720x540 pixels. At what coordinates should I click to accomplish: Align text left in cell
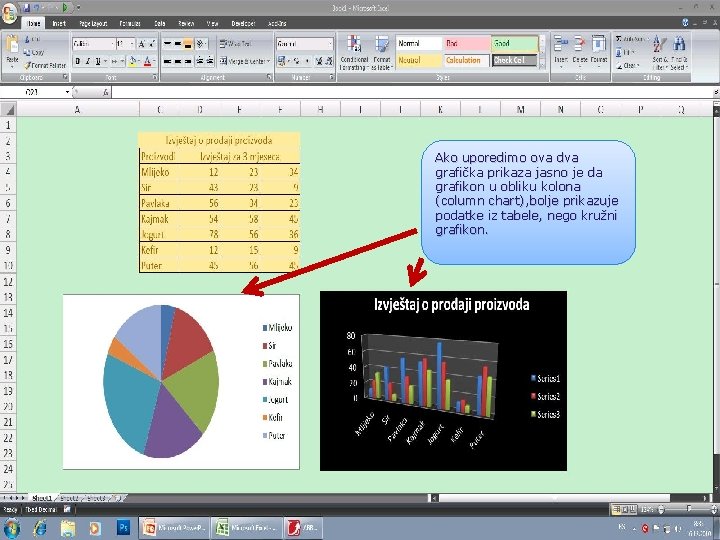[167, 61]
